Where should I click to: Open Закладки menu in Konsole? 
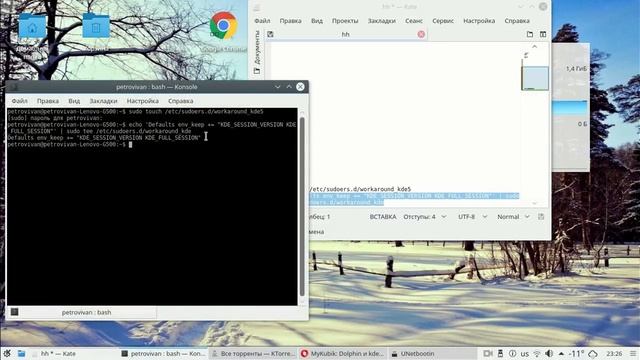click(103, 101)
